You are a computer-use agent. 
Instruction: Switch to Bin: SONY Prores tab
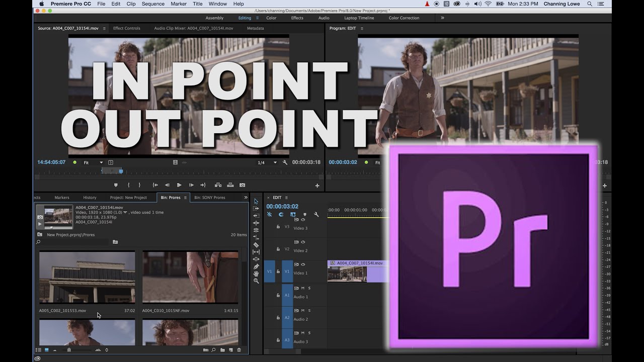point(210,198)
